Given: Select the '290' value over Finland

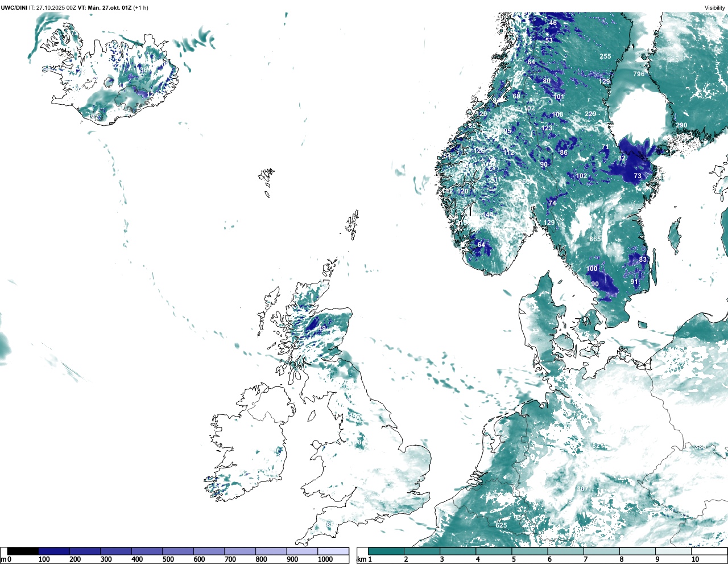Looking at the screenshot, I should point(681,125).
